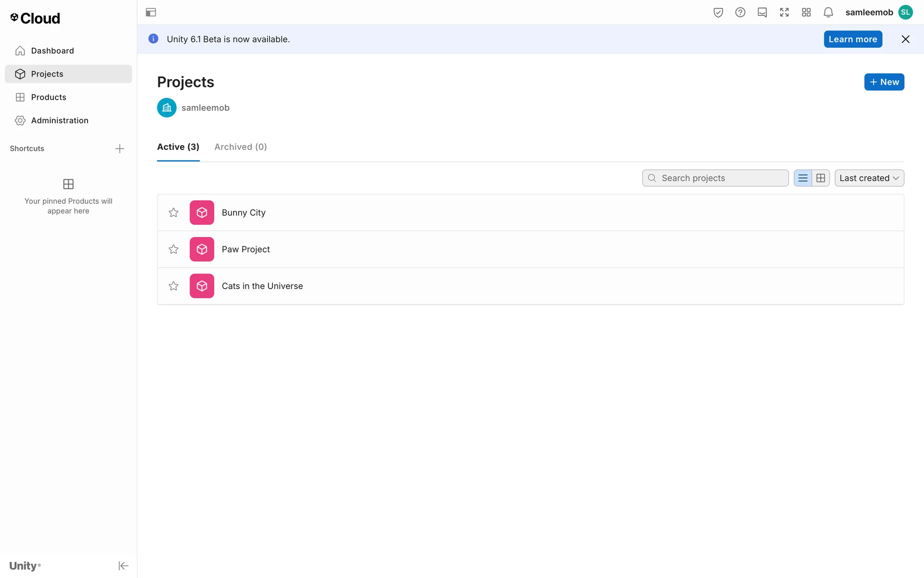The image size is (924, 578).
Task: Open the notifications bell
Action: (x=828, y=13)
